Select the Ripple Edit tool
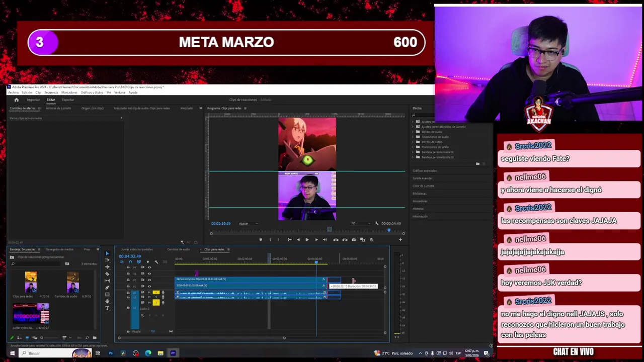 click(107, 267)
